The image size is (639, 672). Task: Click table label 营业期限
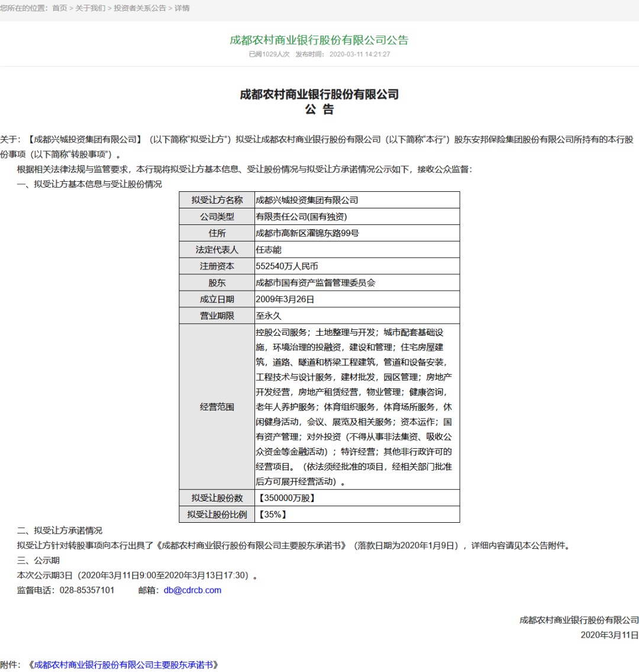pos(217,316)
